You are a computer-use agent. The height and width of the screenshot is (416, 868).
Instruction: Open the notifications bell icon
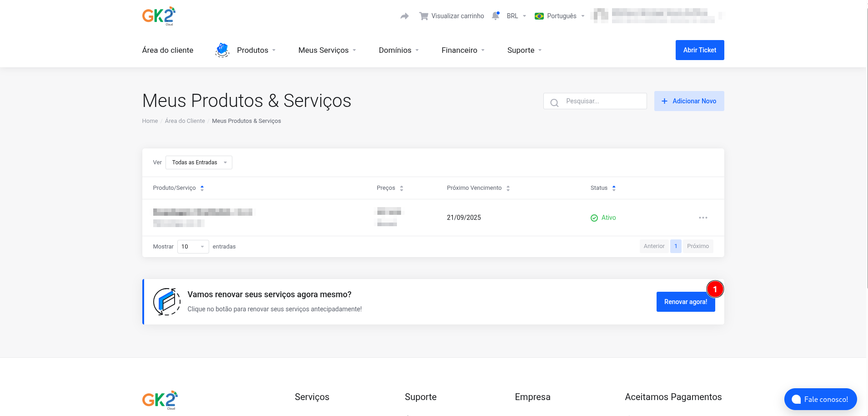[496, 16]
